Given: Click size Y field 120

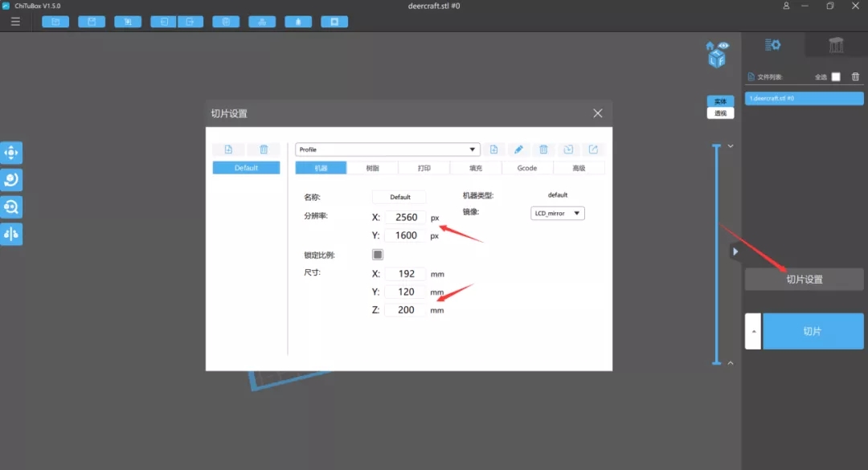Looking at the screenshot, I should tap(405, 292).
